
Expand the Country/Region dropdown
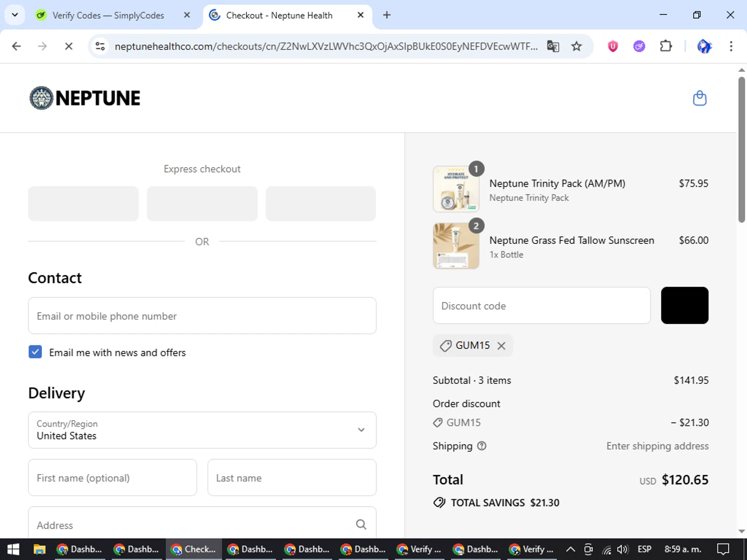coord(202,430)
